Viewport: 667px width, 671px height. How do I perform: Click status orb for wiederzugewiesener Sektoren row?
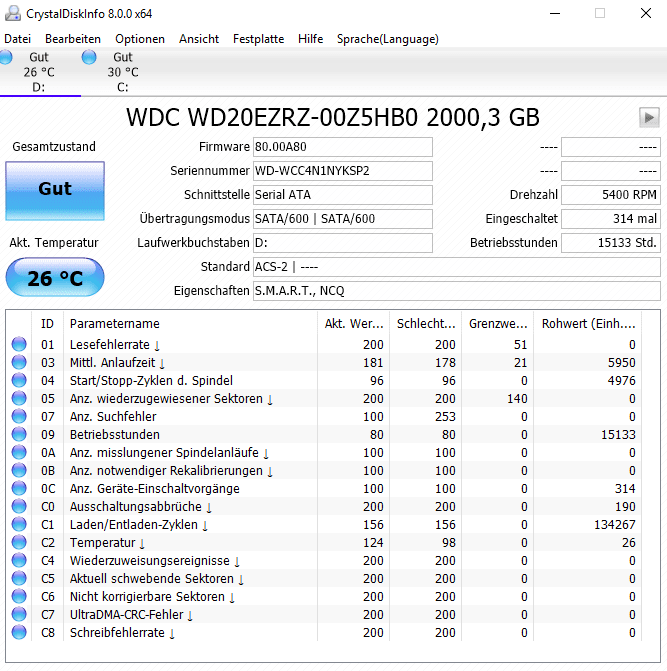[19, 398]
